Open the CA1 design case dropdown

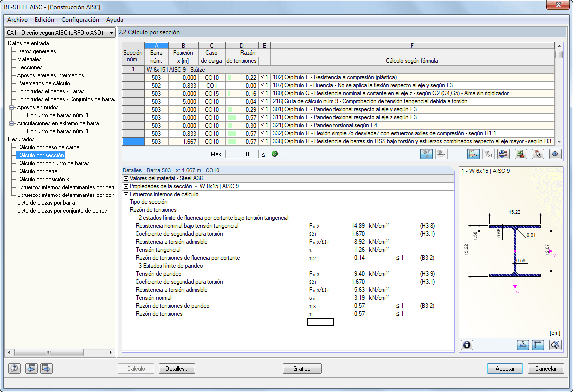click(x=111, y=33)
